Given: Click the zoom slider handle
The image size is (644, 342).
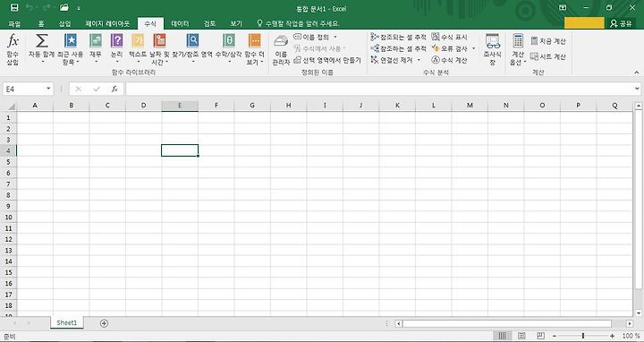Looking at the screenshot, I should coord(583,336).
